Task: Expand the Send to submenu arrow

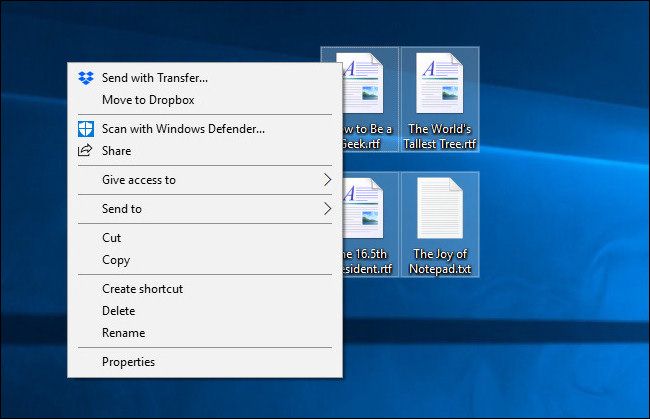Action: coord(327,209)
